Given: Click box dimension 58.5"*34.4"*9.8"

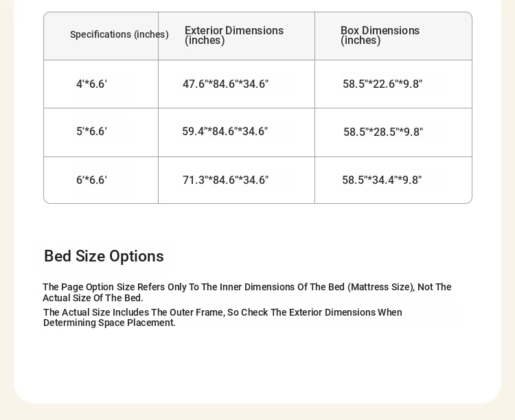Looking at the screenshot, I should 382,180.
